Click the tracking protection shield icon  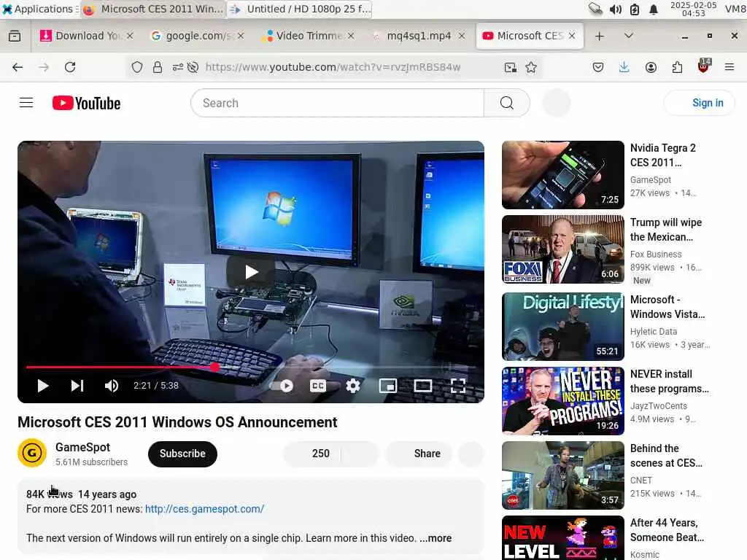[x=136, y=67]
